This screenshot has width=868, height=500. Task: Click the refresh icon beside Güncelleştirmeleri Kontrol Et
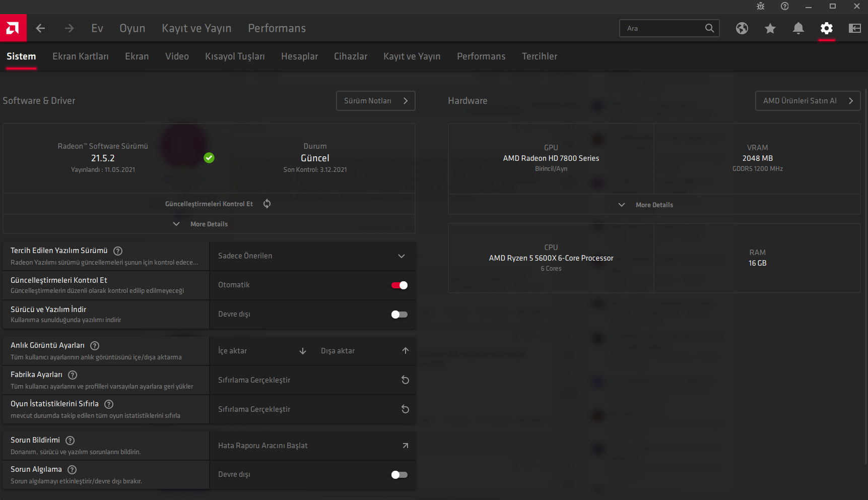[x=267, y=204]
